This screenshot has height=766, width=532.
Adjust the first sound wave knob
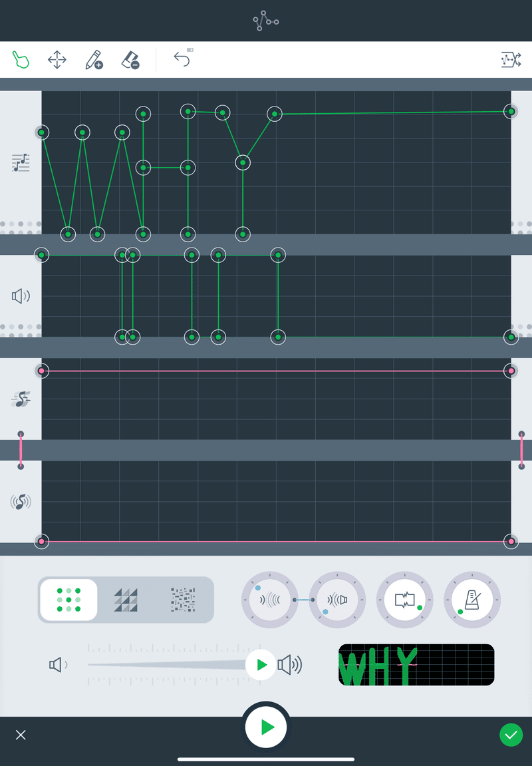click(x=270, y=600)
